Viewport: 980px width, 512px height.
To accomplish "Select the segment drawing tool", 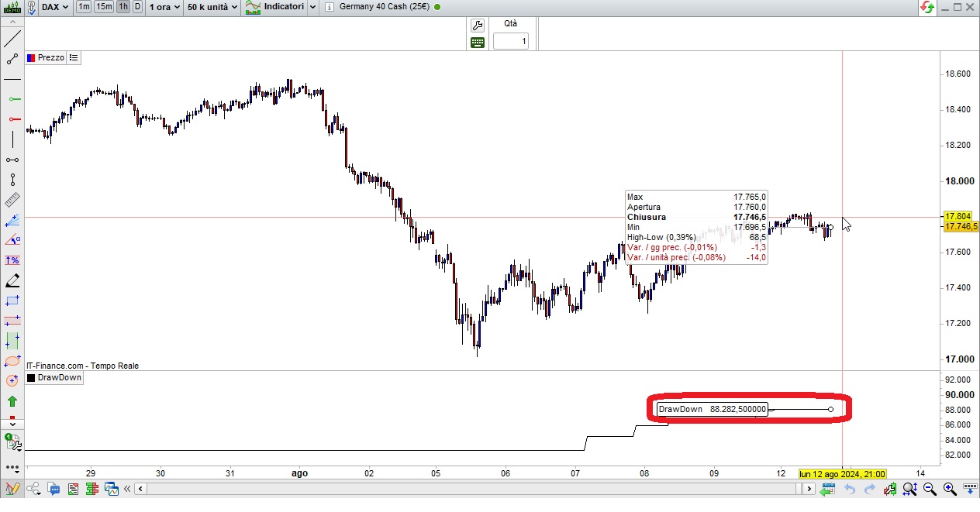I will tap(12, 59).
